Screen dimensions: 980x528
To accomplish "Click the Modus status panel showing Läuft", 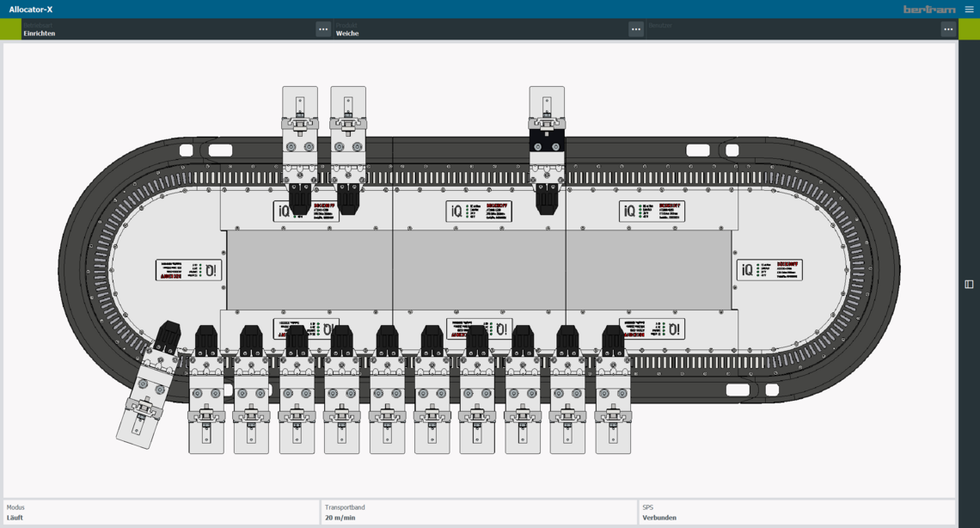I will 161,513.
